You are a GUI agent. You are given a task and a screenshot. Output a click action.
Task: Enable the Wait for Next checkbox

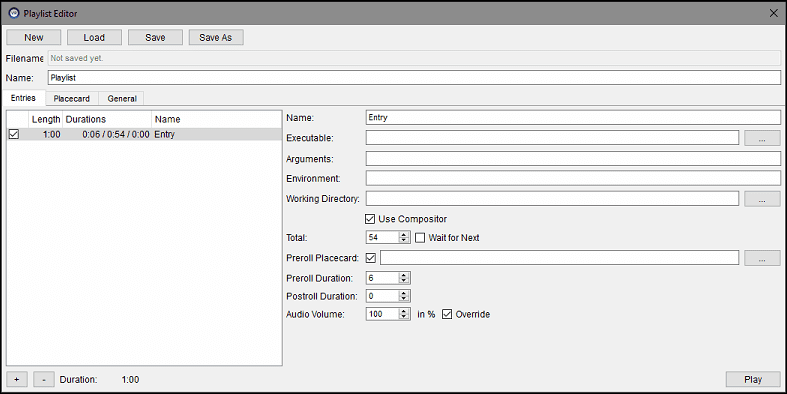(420, 238)
